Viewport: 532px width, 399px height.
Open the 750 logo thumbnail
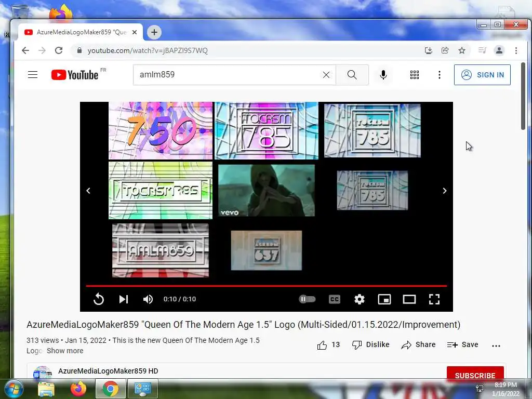click(x=161, y=130)
